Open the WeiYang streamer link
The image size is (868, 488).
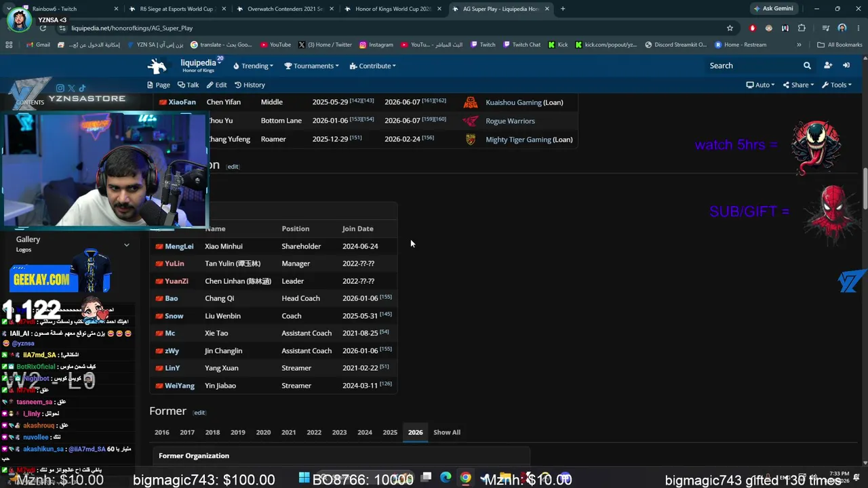pyautogui.click(x=180, y=386)
